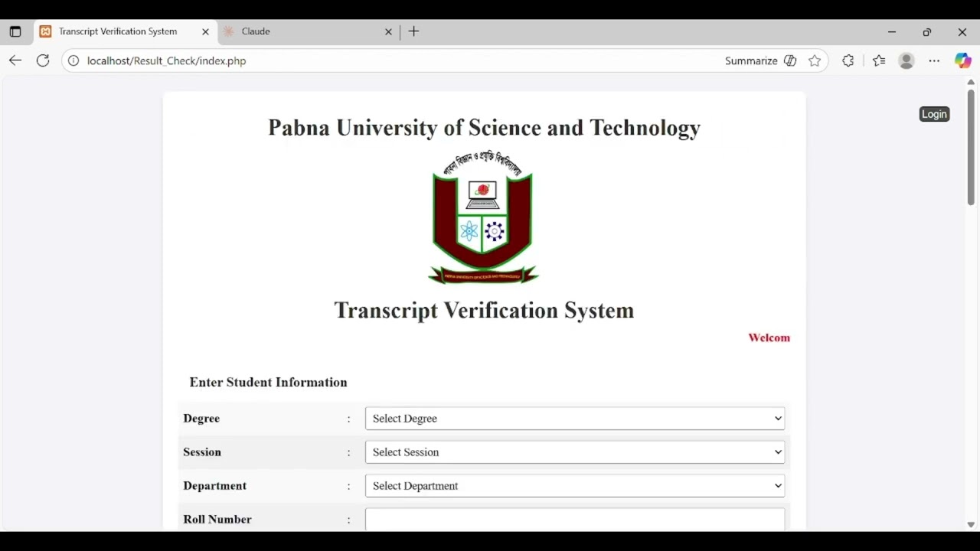Click the 'Session' field label
The image size is (980, 551).
tap(202, 452)
